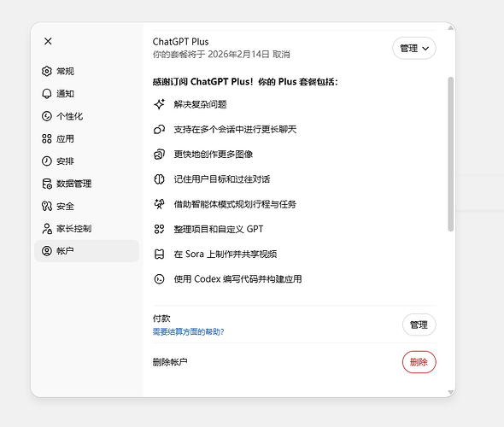Click the person-lock icon beside 家长控制
The image size is (504, 427).
[47, 228]
